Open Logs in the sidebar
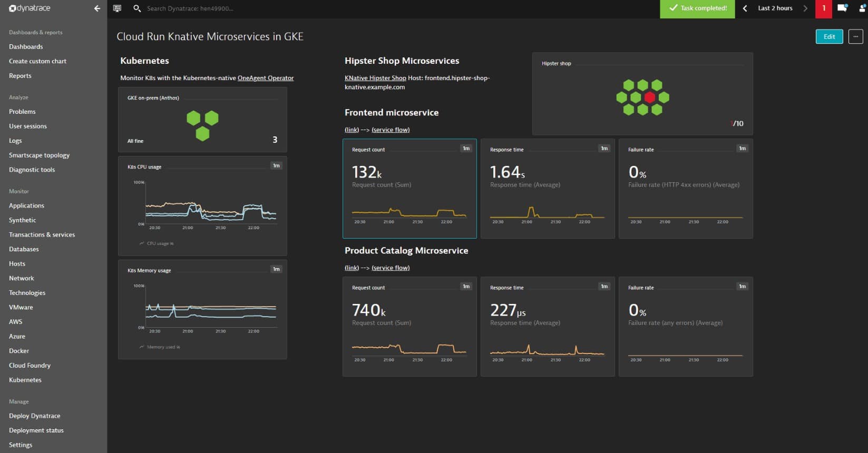The height and width of the screenshot is (453, 868). tap(15, 141)
